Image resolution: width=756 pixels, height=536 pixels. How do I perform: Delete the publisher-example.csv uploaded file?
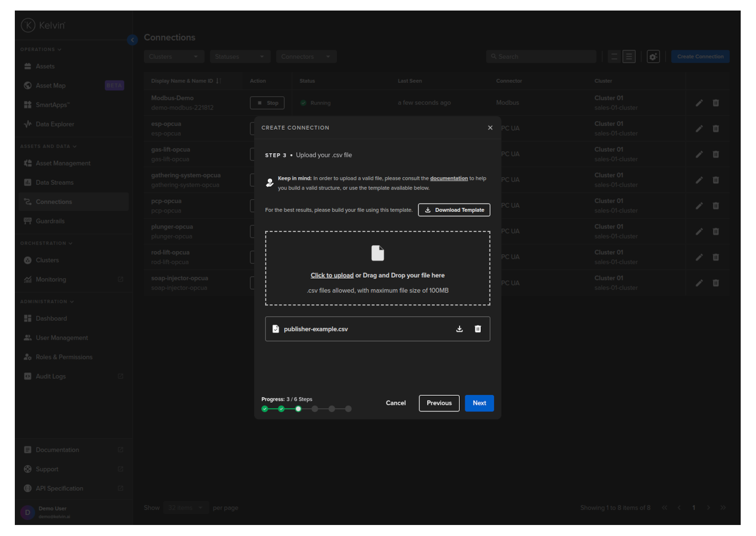pyautogui.click(x=478, y=329)
